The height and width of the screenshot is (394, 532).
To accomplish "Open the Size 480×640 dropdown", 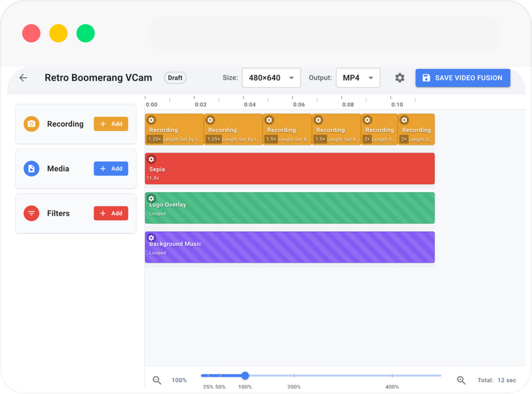I will 271,78.
